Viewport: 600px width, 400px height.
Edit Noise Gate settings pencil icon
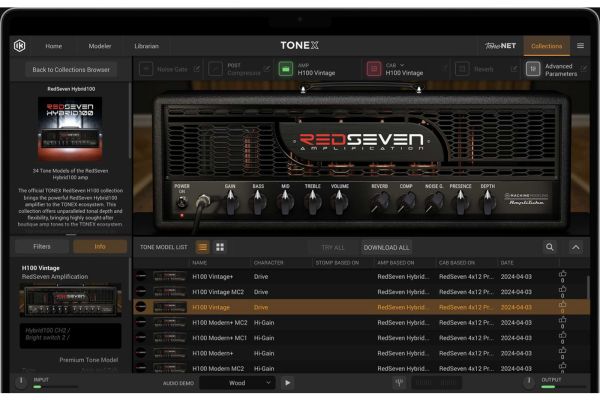[x=196, y=69]
